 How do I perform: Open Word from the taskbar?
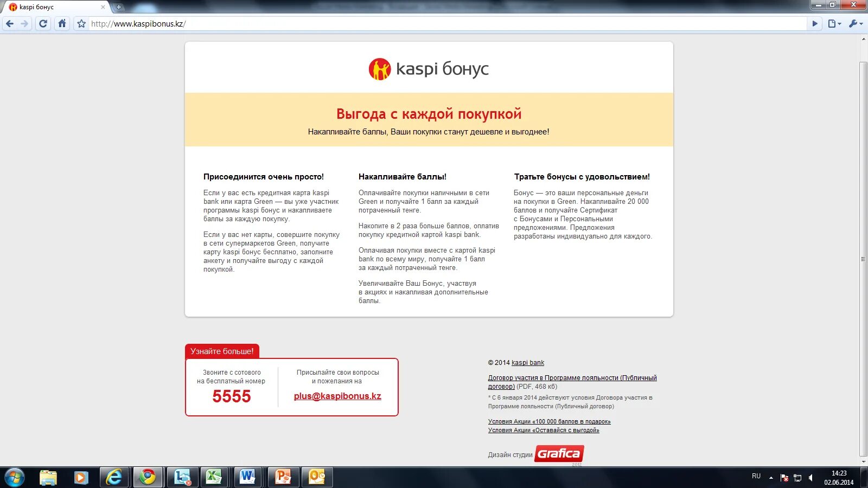(248, 478)
